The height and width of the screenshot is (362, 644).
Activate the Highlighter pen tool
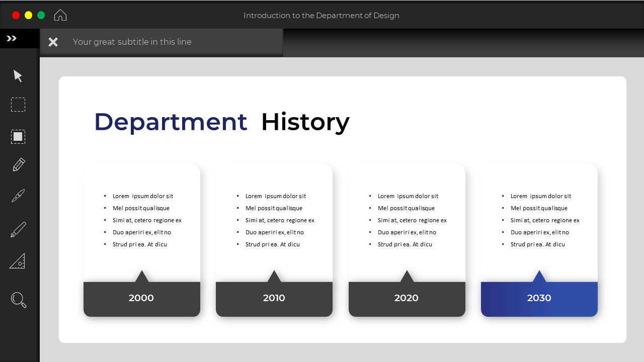(x=18, y=229)
